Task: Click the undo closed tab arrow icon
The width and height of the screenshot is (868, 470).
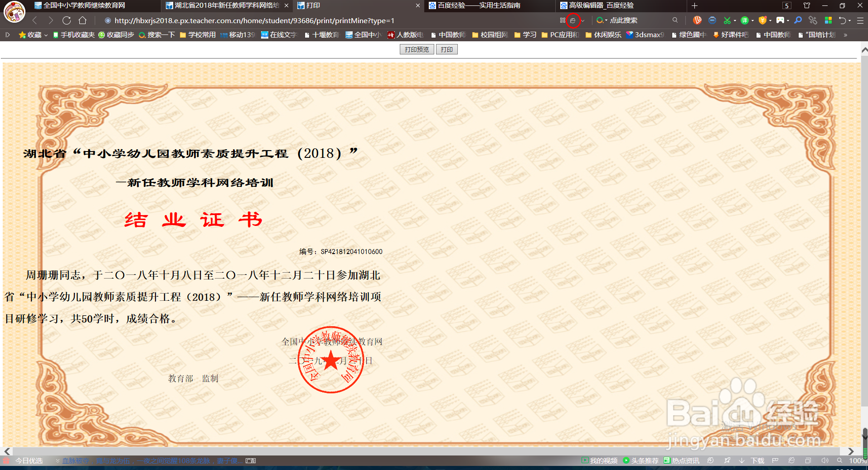Action: tap(842, 20)
